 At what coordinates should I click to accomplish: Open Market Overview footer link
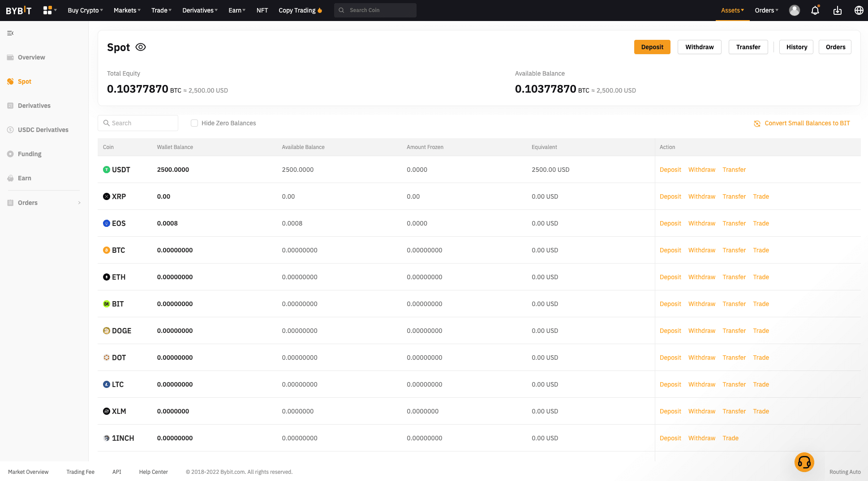click(x=28, y=472)
